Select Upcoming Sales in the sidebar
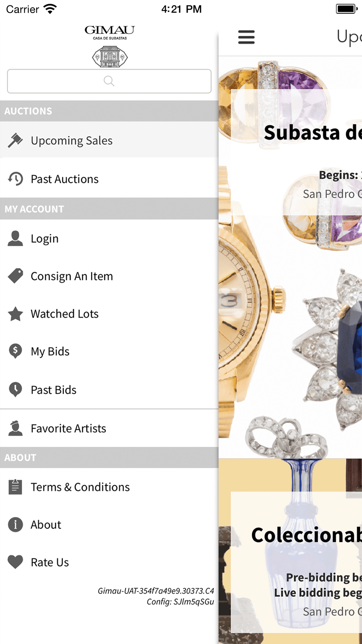 pyautogui.click(x=109, y=140)
